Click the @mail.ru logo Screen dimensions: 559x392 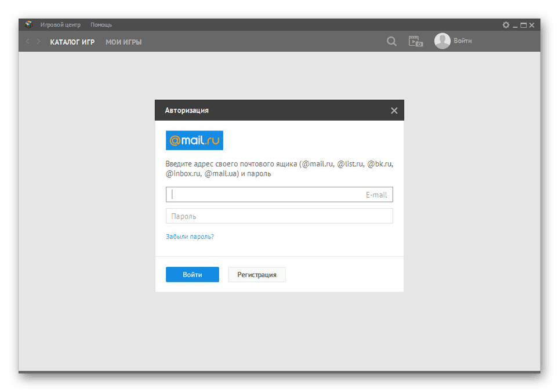[194, 140]
